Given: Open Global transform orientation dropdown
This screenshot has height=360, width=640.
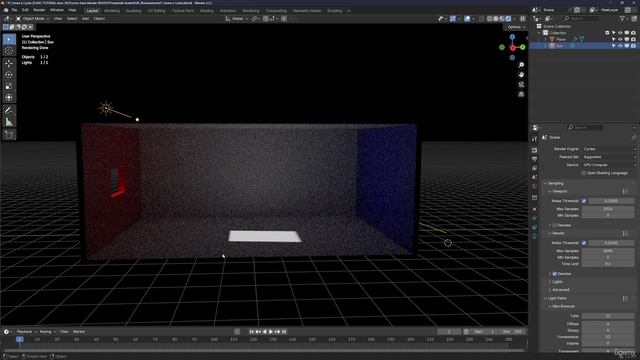Looking at the screenshot, I should pyautogui.click(x=237, y=19).
